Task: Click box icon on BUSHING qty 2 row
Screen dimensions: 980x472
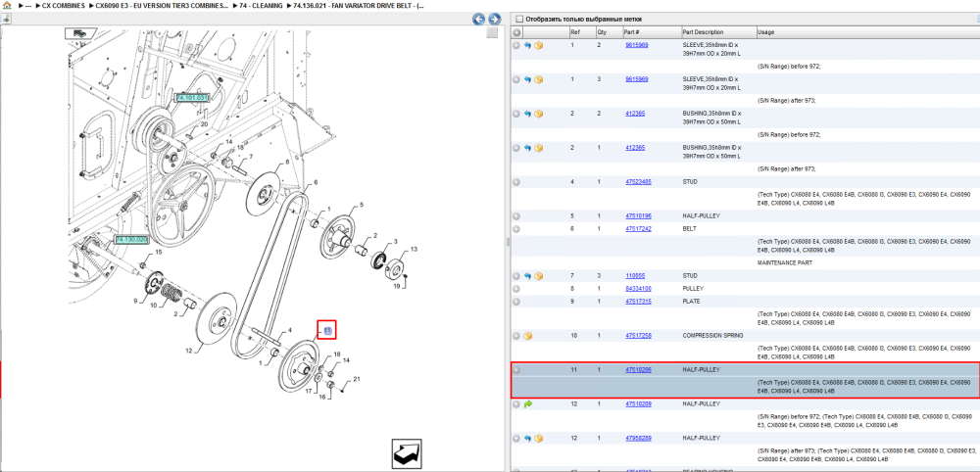Action: [538, 114]
